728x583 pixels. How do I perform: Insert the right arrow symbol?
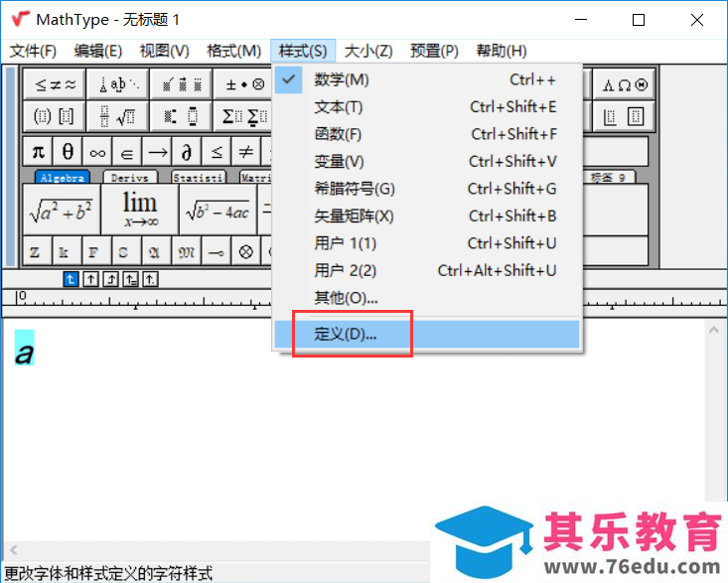pos(157,151)
